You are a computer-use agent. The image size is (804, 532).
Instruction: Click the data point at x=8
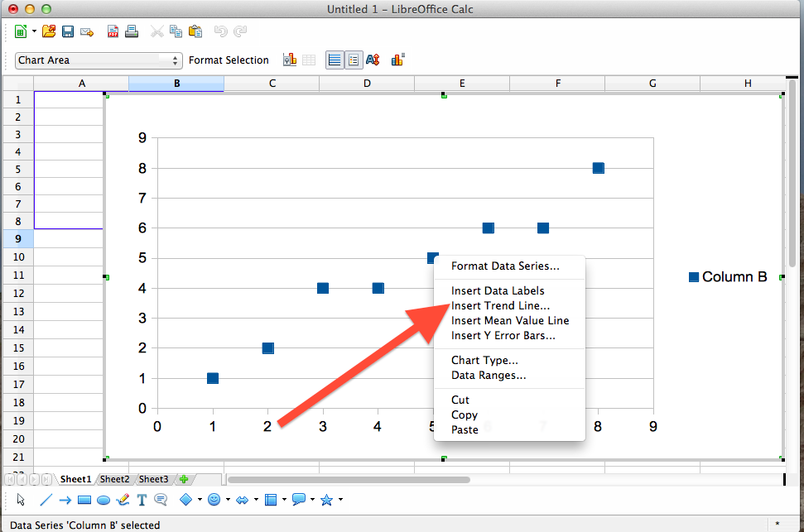tap(599, 168)
